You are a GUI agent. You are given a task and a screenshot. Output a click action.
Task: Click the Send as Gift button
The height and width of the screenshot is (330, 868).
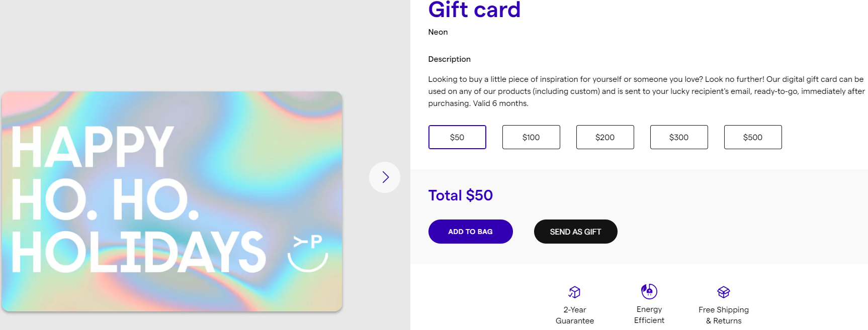click(x=575, y=232)
